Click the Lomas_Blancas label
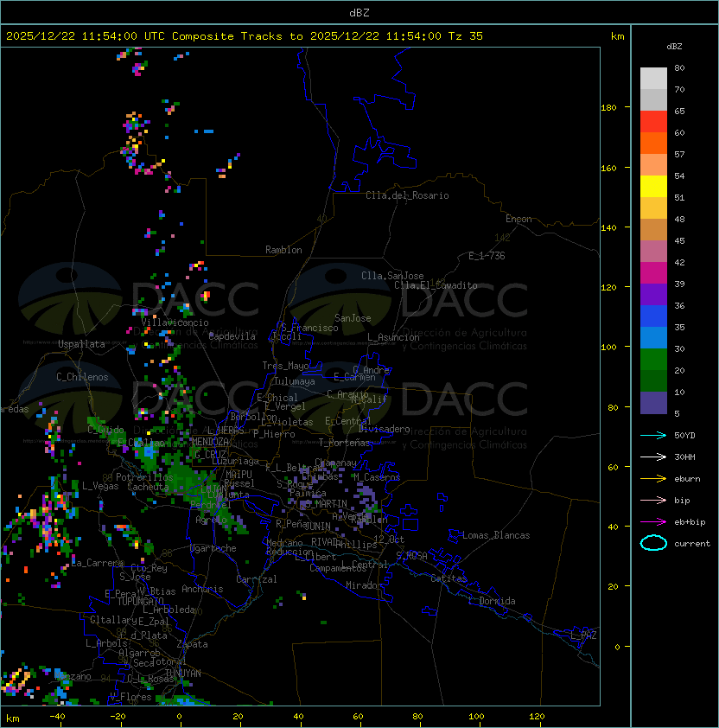The height and width of the screenshot is (728, 719). tap(496, 535)
